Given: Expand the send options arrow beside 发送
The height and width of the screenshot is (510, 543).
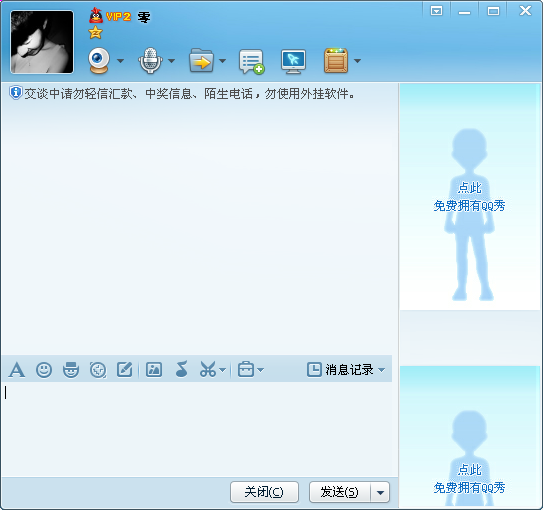Looking at the screenshot, I should pos(380,492).
